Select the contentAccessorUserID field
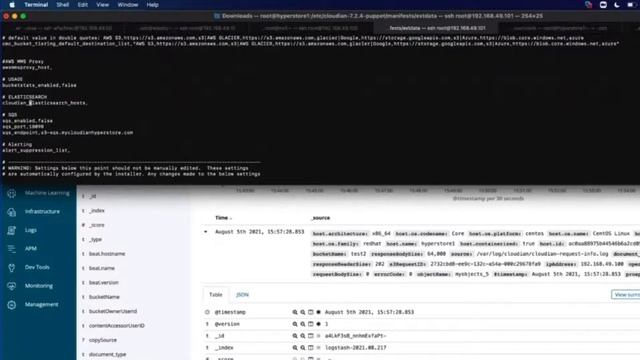This screenshot has width=640, height=360. (x=117, y=326)
